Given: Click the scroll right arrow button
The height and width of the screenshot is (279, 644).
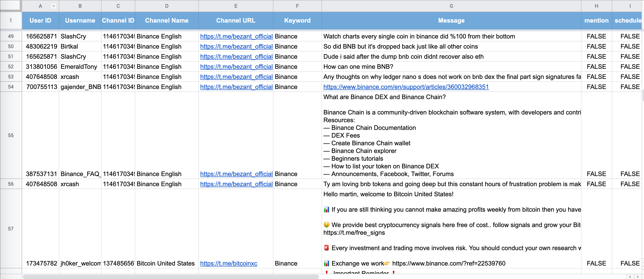Looking at the screenshot, I should 638,277.
